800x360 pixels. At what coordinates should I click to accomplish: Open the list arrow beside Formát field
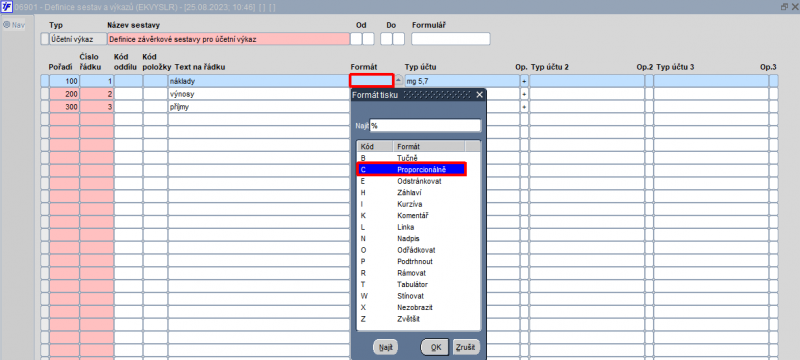(x=399, y=81)
